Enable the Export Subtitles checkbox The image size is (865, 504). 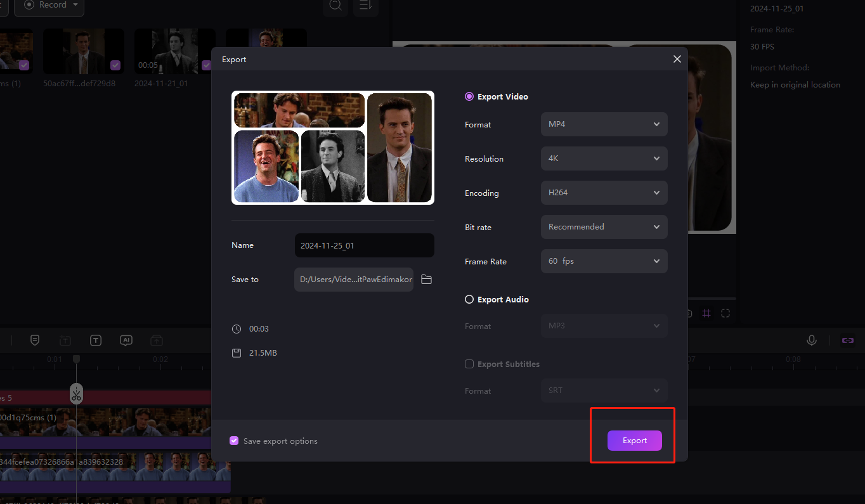[469, 364]
